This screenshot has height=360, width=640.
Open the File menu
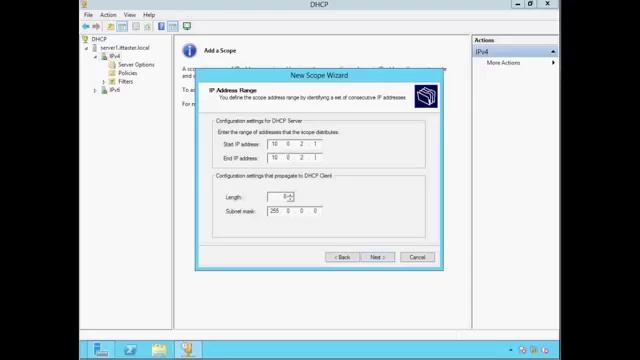point(88,15)
